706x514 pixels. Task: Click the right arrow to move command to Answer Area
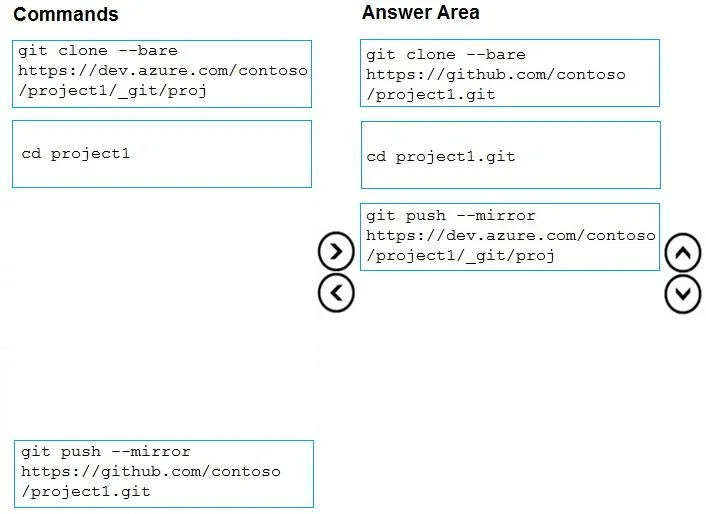336,251
